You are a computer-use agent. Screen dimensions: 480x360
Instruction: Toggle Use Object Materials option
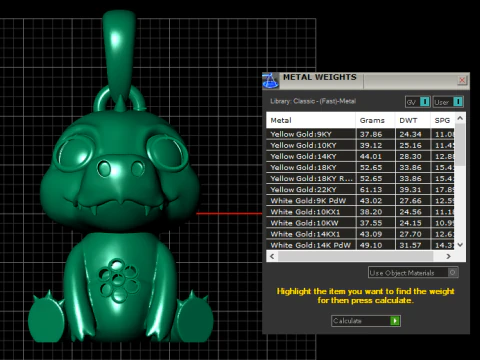413,273
